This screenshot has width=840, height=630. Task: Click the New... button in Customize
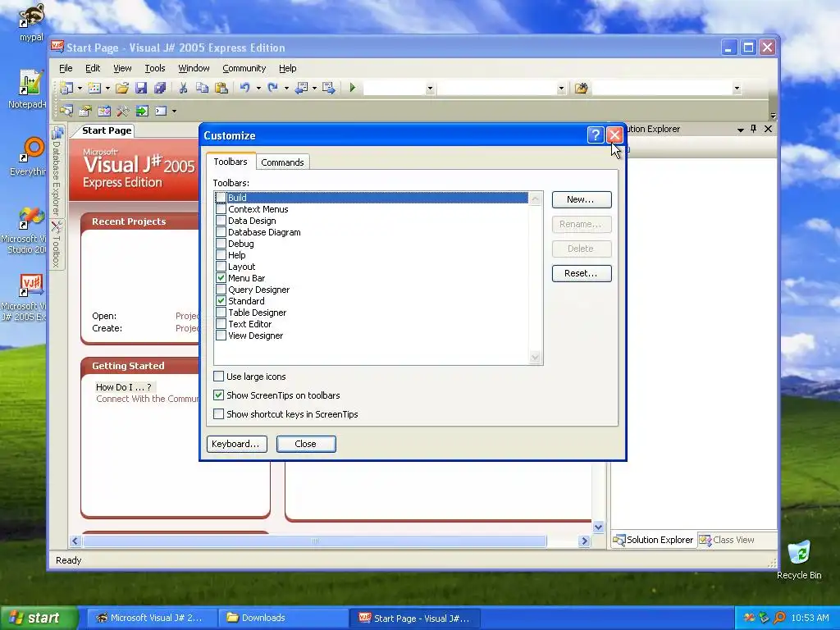click(x=582, y=199)
